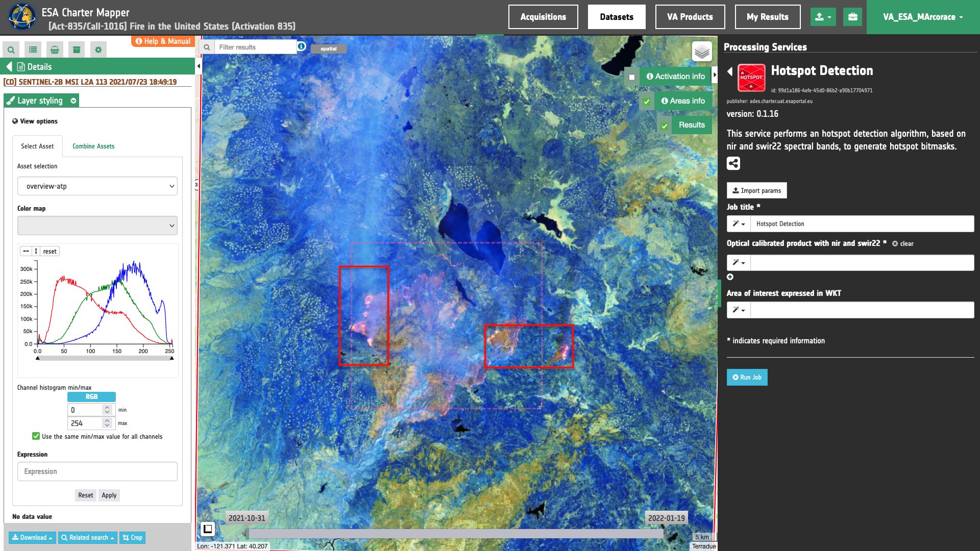This screenshot has width=980, height=551.
Task: Click the Run Job button
Action: coord(747,378)
